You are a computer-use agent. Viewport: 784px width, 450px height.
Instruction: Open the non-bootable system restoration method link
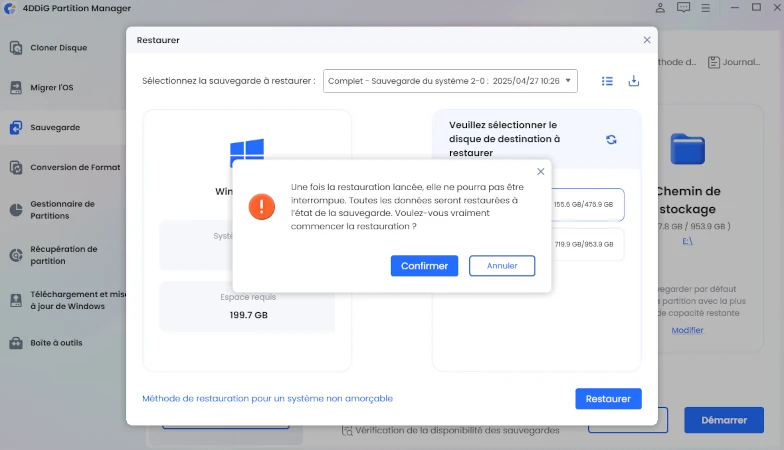(268, 398)
